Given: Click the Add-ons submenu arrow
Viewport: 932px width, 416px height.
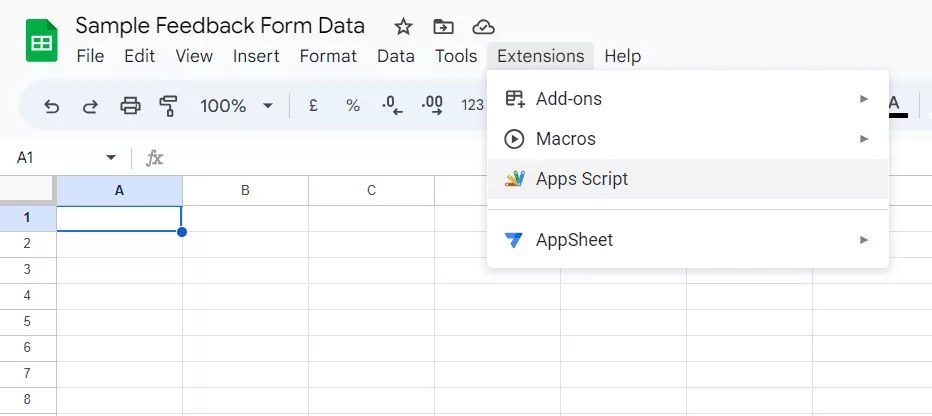Looking at the screenshot, I should pyautogui.click(x=864, y=99).
